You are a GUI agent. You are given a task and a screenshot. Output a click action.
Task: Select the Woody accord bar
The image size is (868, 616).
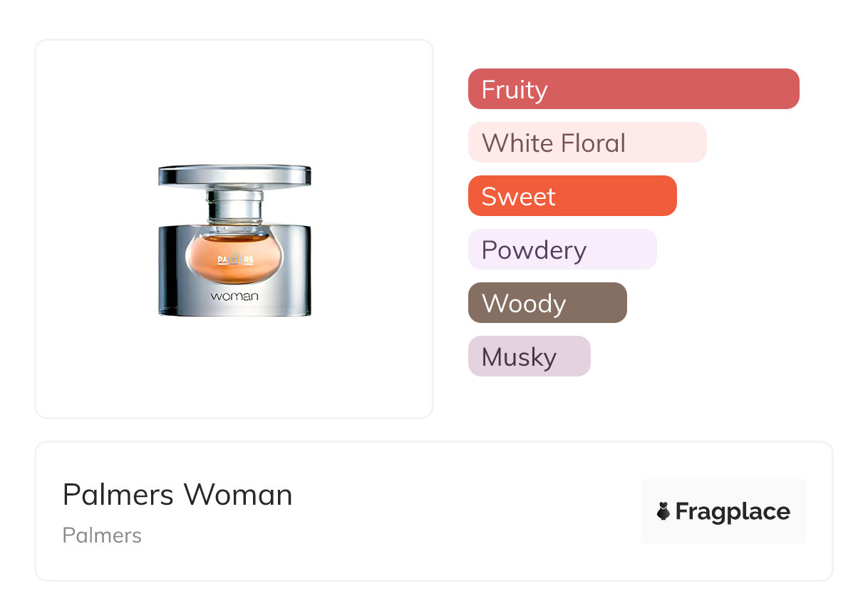tap(547, 303)
